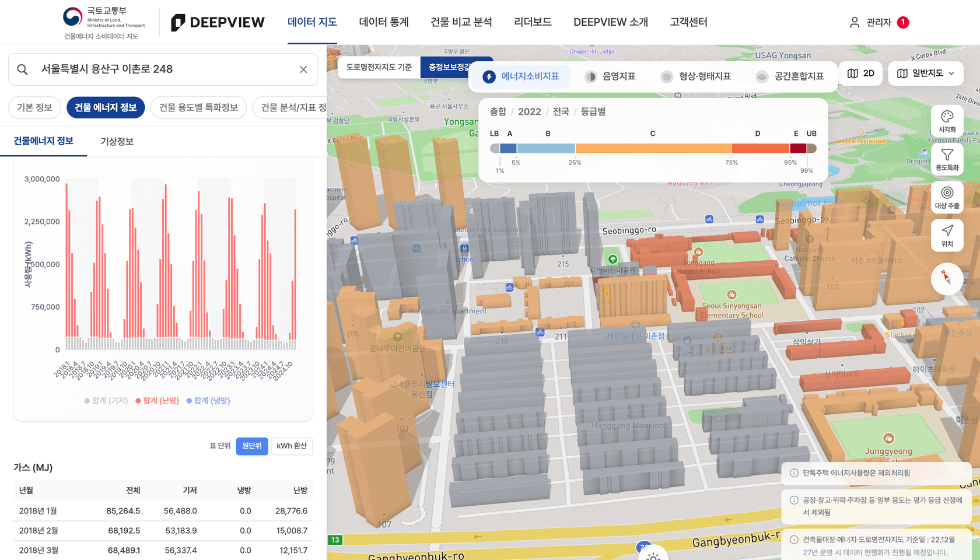Toggle 합계 (난방) legend series
The image size is (980, 560).
click(157, 401)
